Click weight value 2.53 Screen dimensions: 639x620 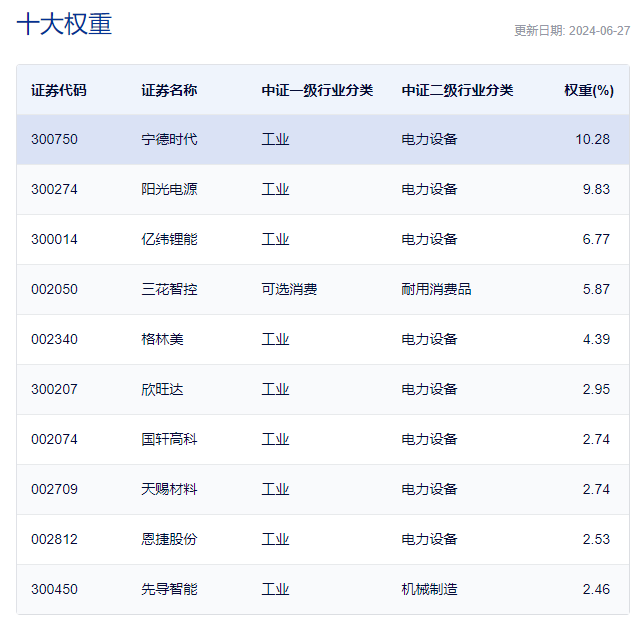(x=596, y=539)
